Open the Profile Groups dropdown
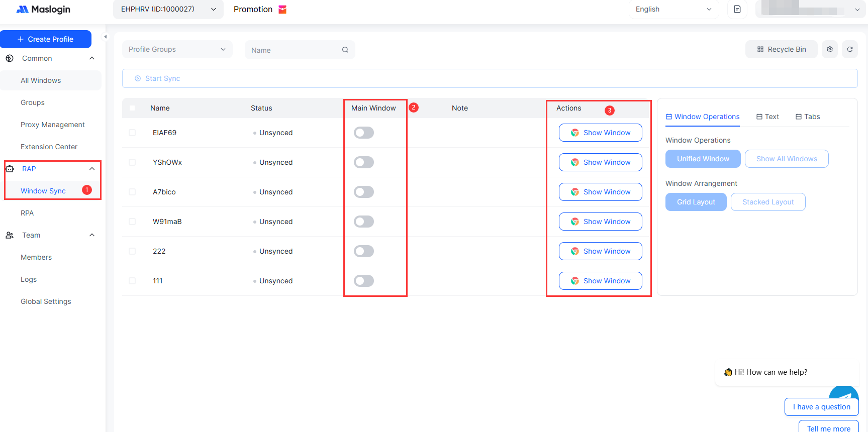The image size is (868, 432). point(177,49)
